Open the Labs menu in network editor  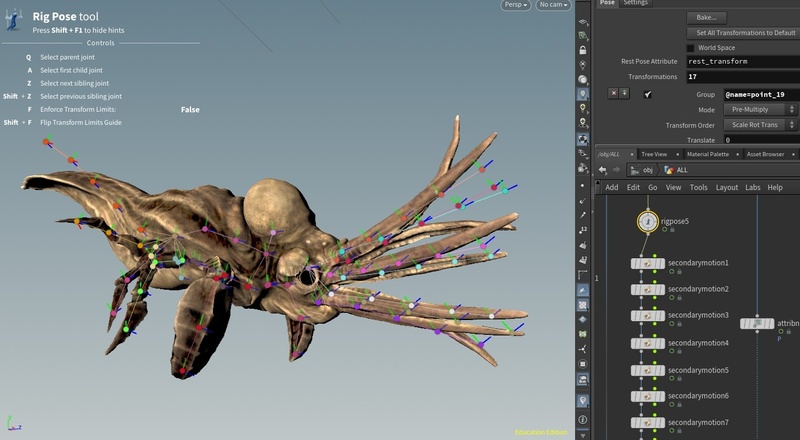752,187
